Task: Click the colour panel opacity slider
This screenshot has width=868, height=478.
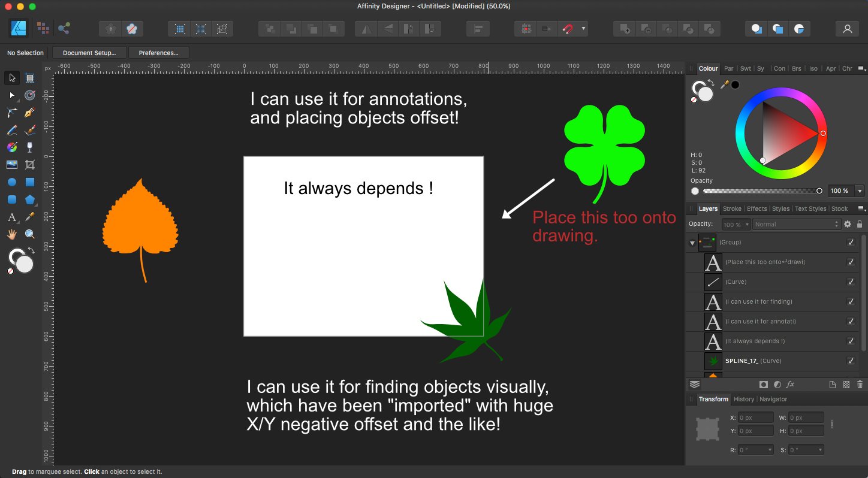Action: coord(760,190)
